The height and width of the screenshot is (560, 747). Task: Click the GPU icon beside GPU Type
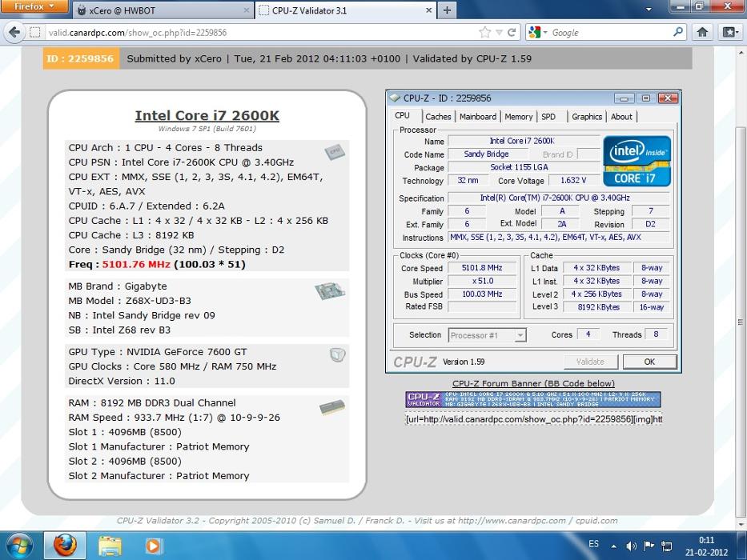[x=337, y=354]
